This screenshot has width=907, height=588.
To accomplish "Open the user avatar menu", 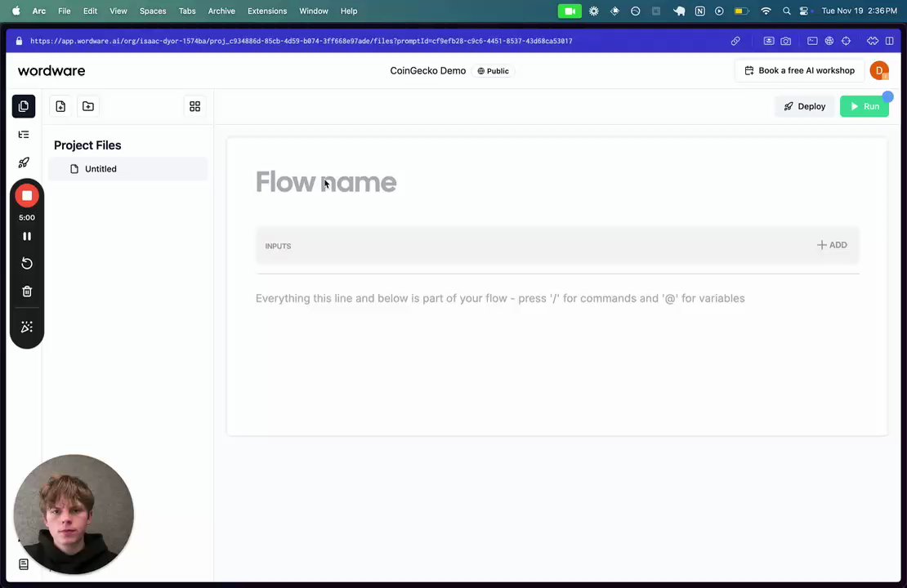I will point(879,70).
